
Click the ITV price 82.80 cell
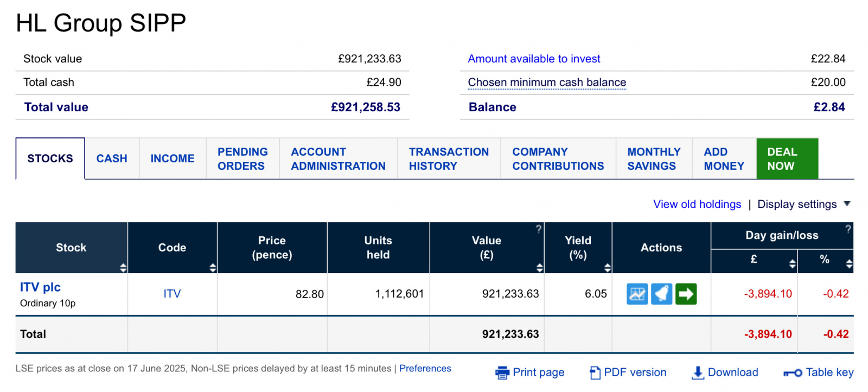pyautogui.click(x=272, y=294)
